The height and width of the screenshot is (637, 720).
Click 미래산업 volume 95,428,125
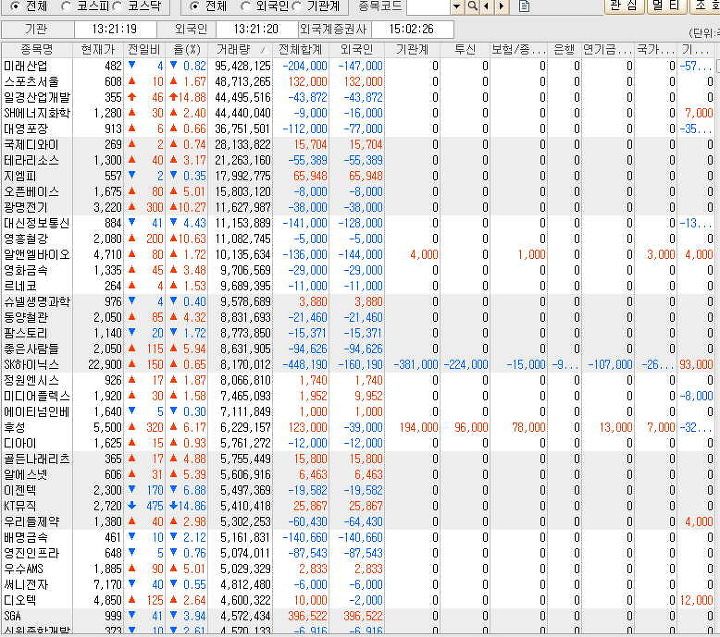(242, 66)
